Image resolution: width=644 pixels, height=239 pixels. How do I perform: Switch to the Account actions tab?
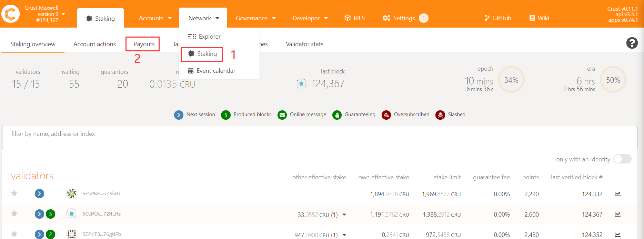click(94, 44)
